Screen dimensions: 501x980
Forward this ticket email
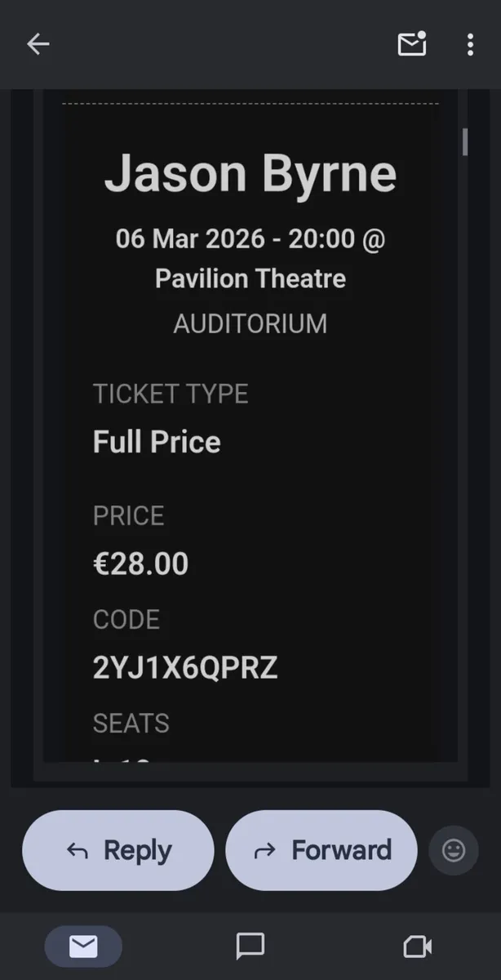pos(321,850)
